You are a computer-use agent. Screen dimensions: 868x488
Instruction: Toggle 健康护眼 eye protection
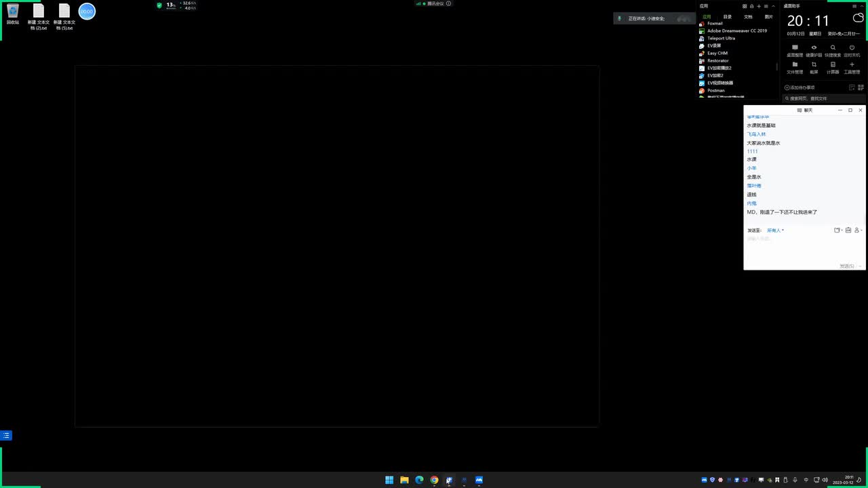coord(814,51)
